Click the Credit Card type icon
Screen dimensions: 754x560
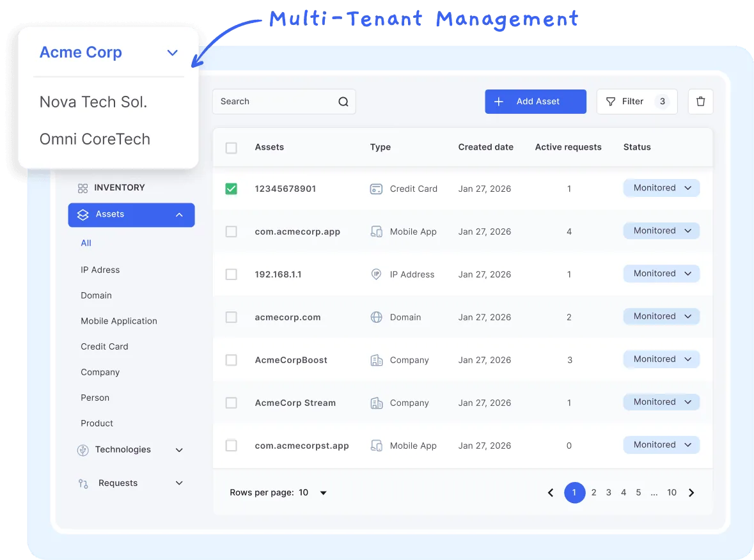click(376, 189)
